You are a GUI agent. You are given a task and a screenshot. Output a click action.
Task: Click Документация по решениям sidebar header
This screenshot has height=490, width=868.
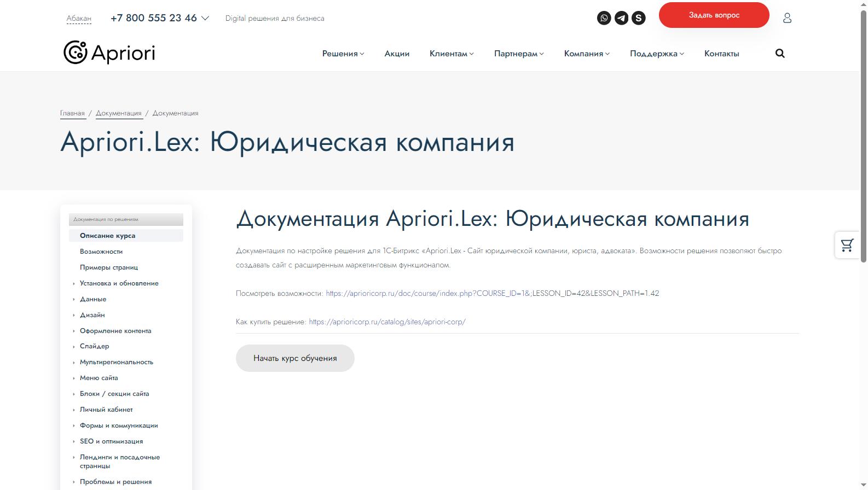click(126, 219)
